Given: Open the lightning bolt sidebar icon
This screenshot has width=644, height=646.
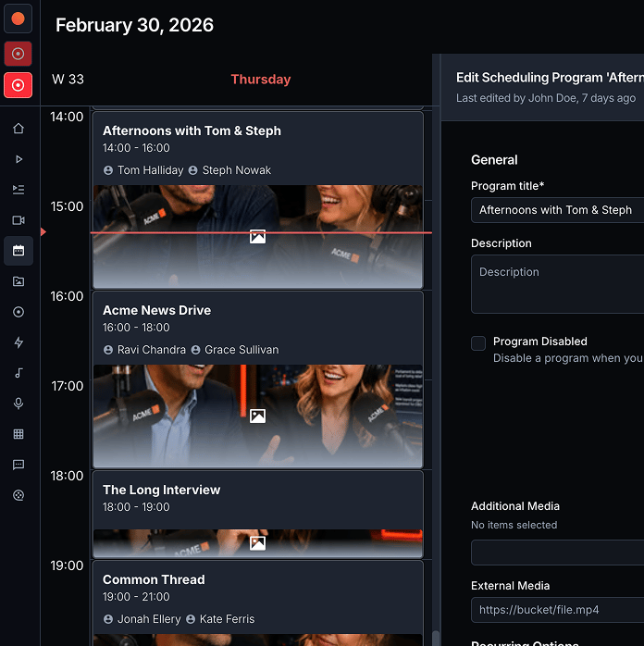Looking at the screenshot, I should [19, 342].
